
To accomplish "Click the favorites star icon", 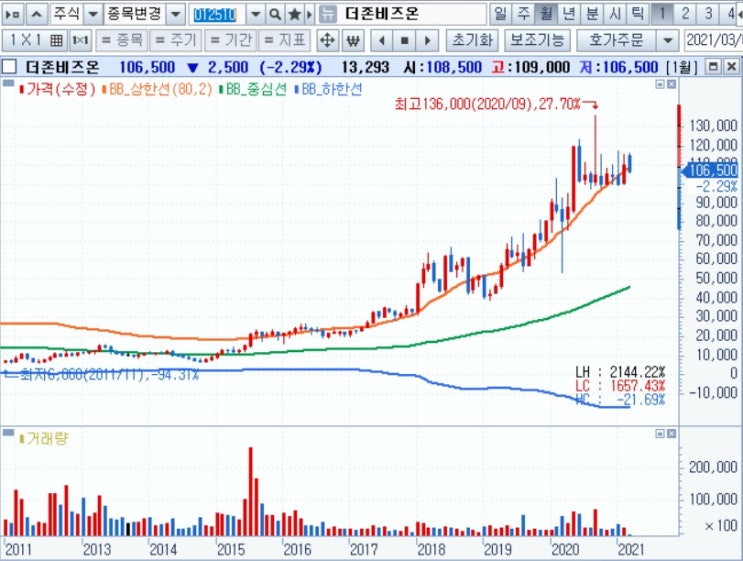I will 294,15.
